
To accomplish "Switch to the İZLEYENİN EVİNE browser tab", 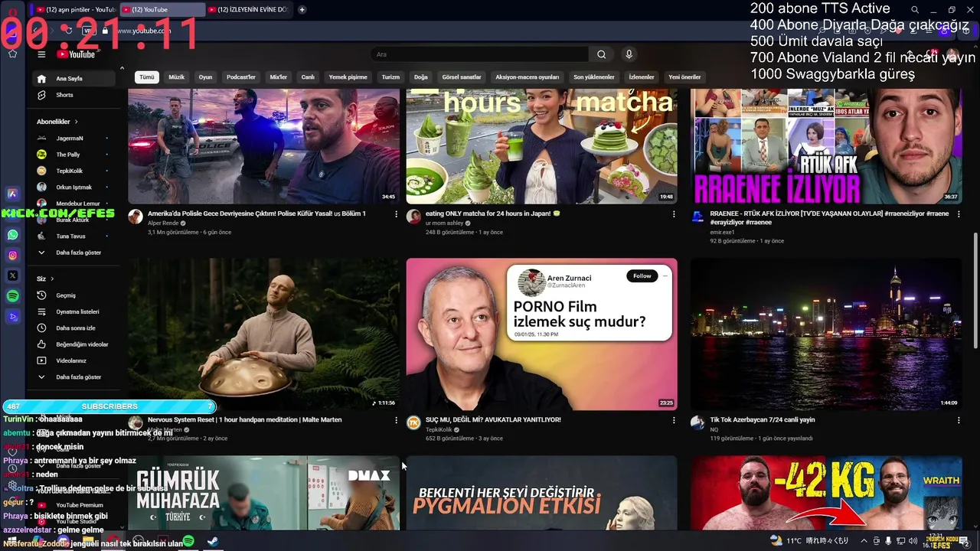I will (249, 10).
